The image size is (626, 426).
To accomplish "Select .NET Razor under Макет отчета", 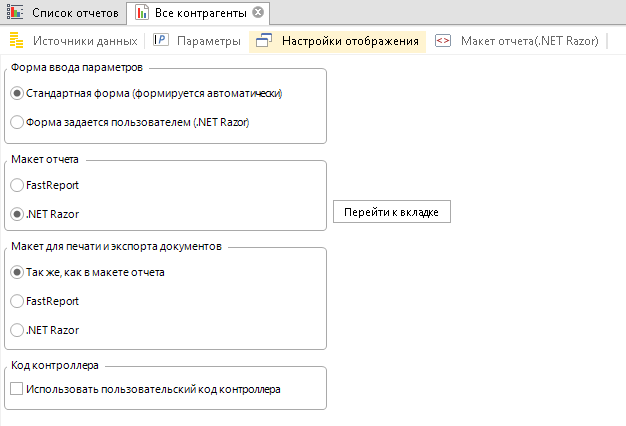I will (x=17, y=214).
